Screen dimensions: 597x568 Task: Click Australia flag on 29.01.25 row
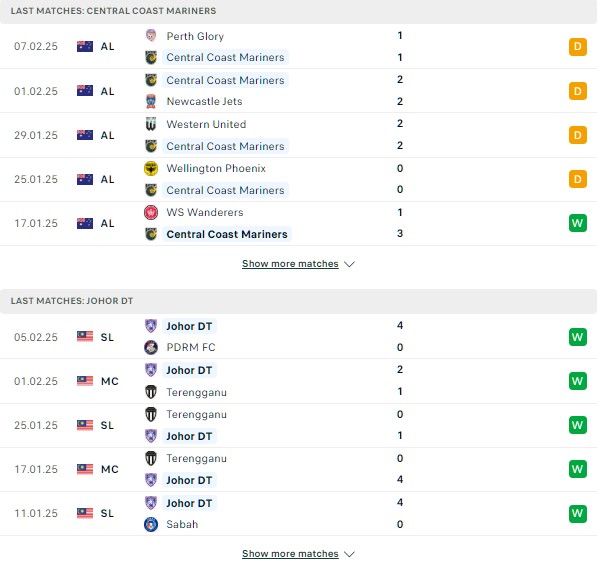(85, 135)
